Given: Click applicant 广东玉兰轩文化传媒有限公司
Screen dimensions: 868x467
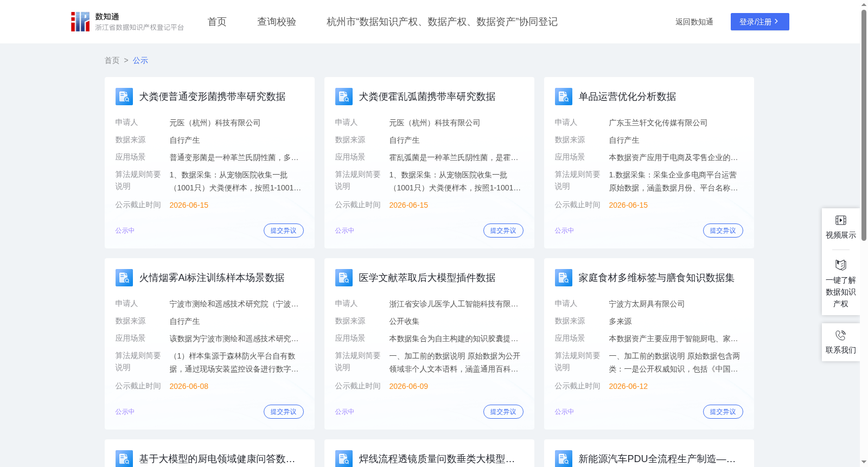Looking at the screenshot, I should 658,123.
